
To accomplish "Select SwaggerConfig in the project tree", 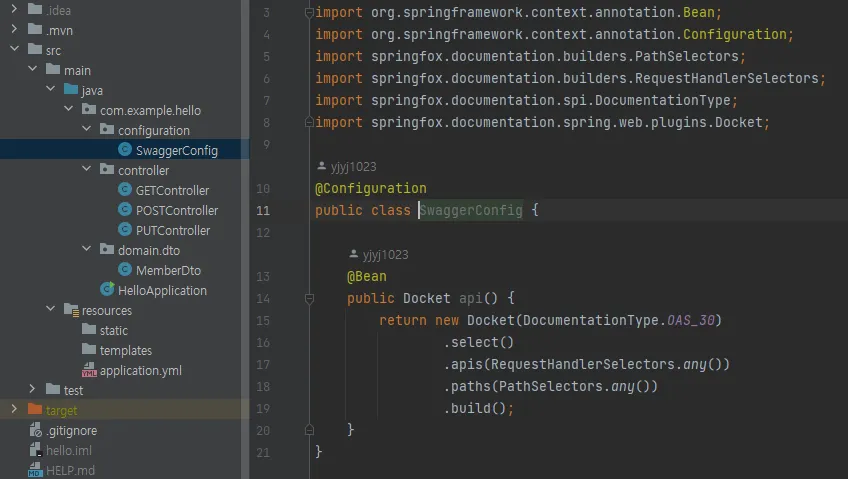I will pyautogui.click(x=177, y=150).
